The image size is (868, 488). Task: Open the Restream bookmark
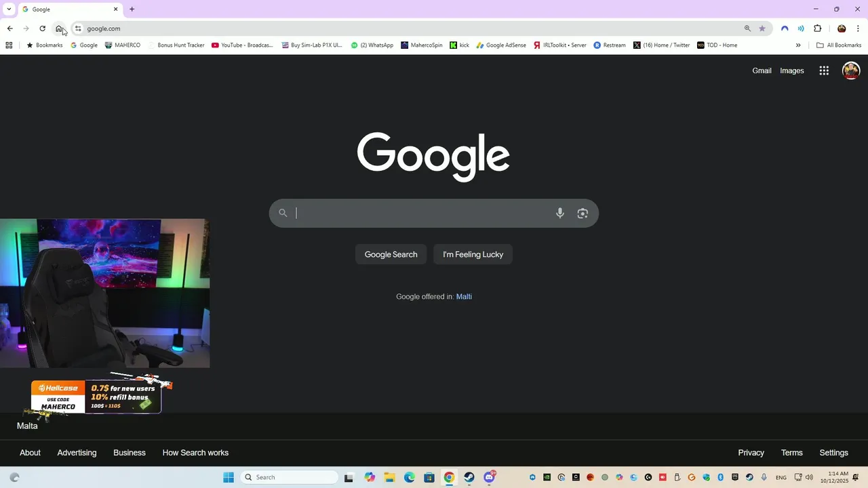(x=610, y=45)
